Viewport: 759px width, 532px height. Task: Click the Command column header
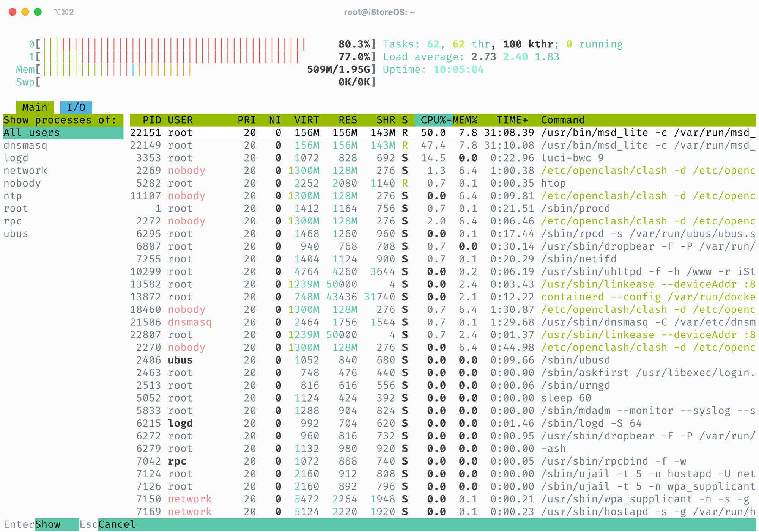562,120
